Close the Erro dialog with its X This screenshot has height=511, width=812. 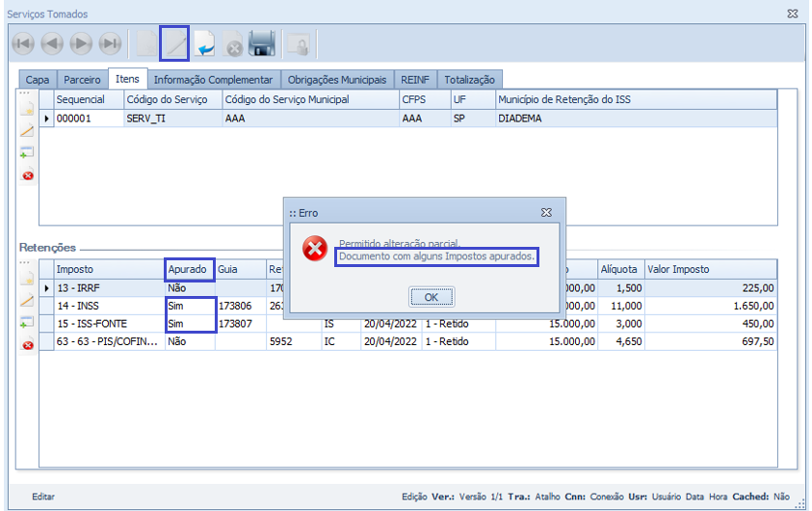pyautogui.click(x=546, y=212)
